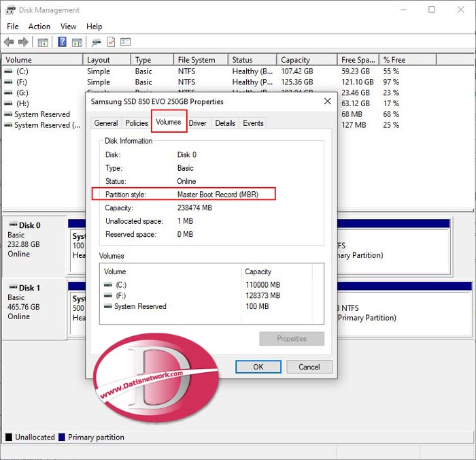Image resolution: width=476 pixels, height=460 pixels.
Task: Click the 107.42 GB capacity value
Action: click(296, 71)
